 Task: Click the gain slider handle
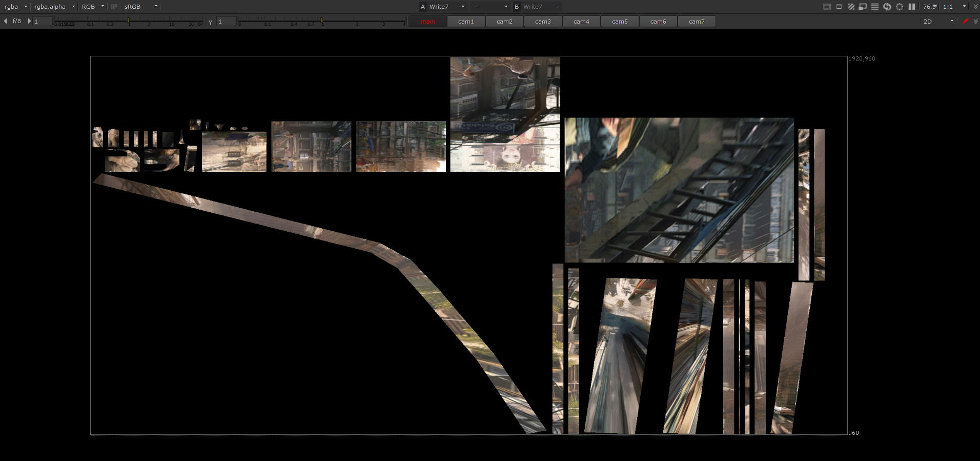click(128, 21)
